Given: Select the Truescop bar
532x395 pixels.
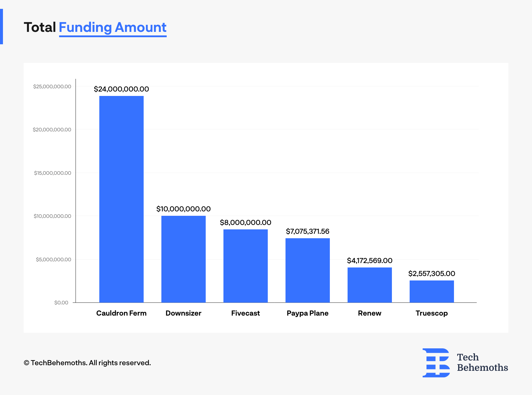Looking at the screenshot, I should pyautogui.click(x=432, y=292).
